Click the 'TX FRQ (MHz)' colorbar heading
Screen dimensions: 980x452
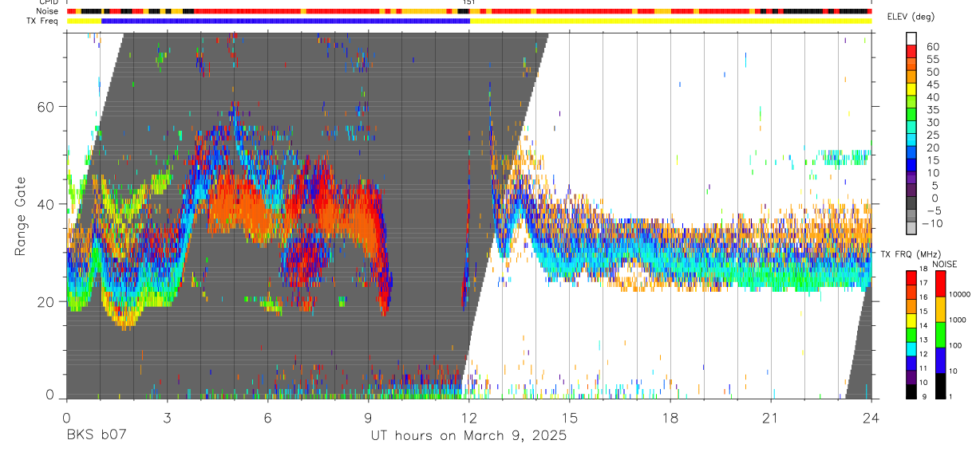click(910, 254)
